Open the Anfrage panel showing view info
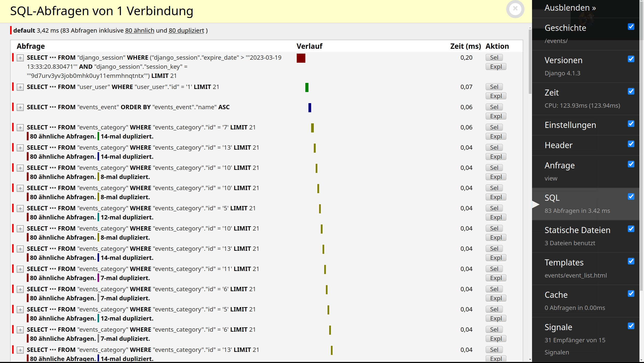The width and height of the screenshot is (644, 363). click(559, 166)
